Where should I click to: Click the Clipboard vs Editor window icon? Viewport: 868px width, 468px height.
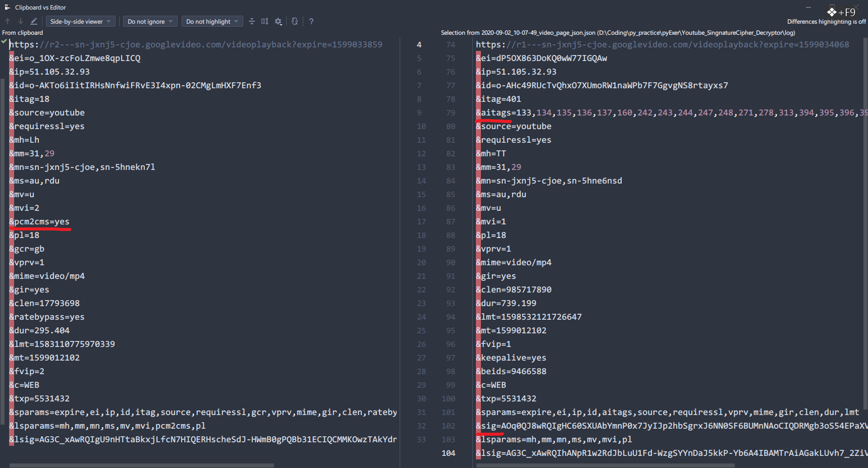8,8
